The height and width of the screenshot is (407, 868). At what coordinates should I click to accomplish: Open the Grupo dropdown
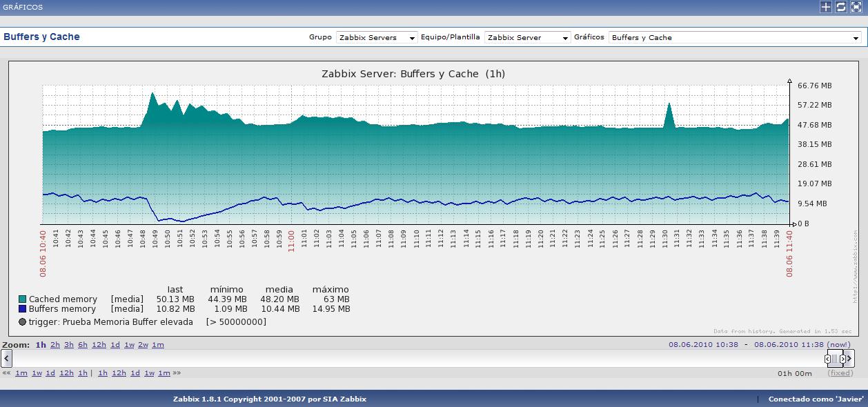377,38
